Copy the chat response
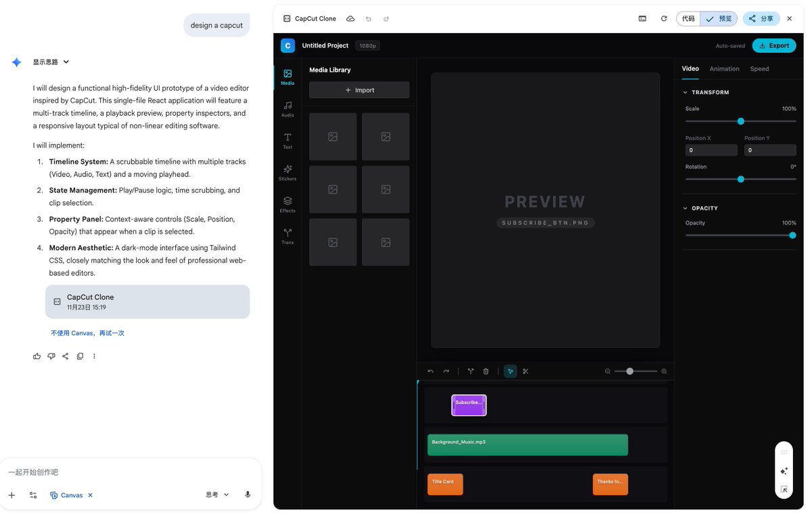 (x=80, y=356)
